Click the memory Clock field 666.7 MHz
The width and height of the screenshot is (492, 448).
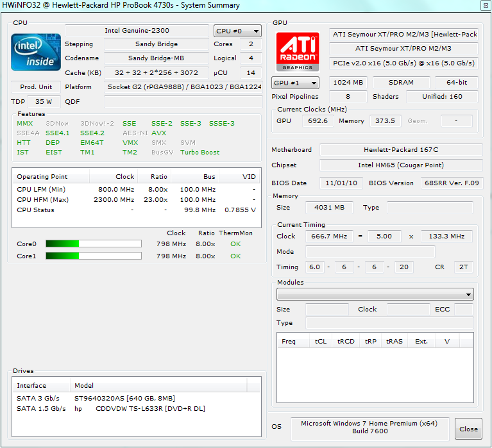point(329,236)
